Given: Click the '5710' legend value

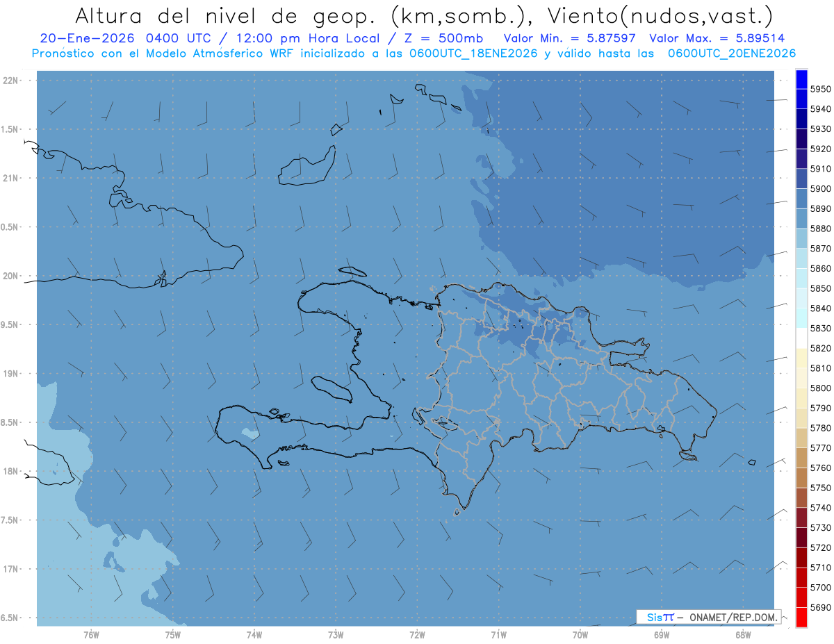Looking at the screenshot, I should point(821,568).
